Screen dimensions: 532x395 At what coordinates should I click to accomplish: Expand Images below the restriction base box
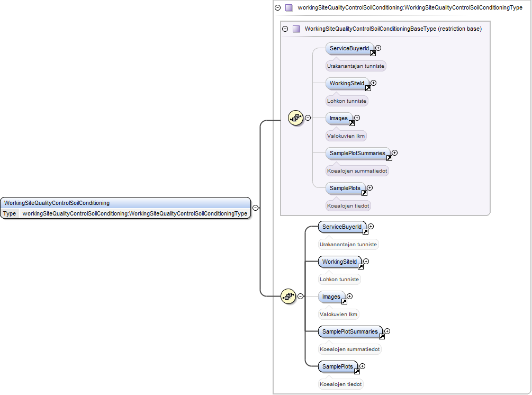[349, 297]
